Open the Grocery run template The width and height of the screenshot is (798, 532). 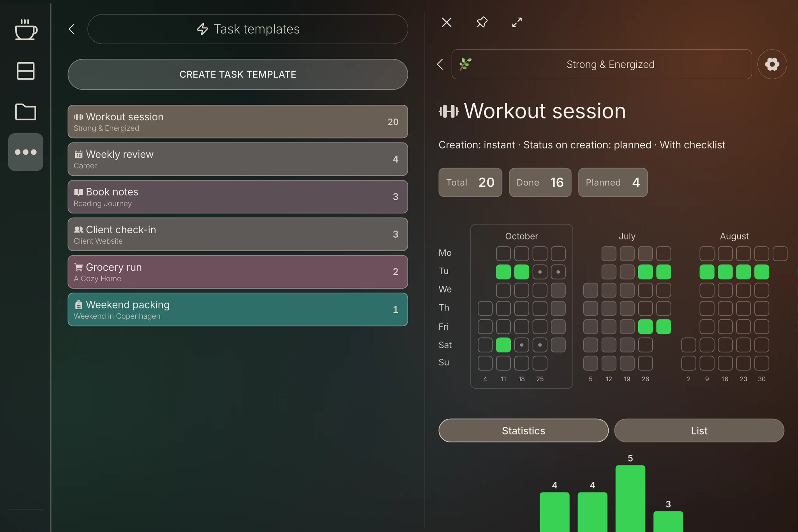click(238, 272)
